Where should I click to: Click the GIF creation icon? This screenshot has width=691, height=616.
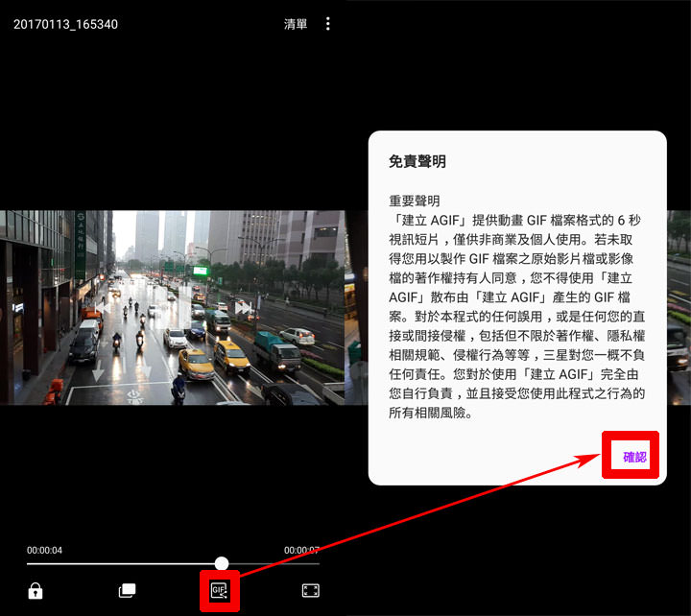click(x=219, y=590)
